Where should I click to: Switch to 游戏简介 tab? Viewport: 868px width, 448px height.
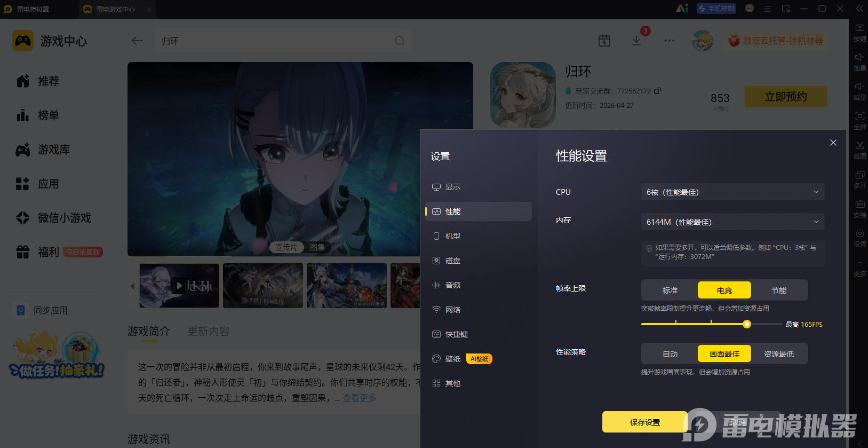(149, 332)
